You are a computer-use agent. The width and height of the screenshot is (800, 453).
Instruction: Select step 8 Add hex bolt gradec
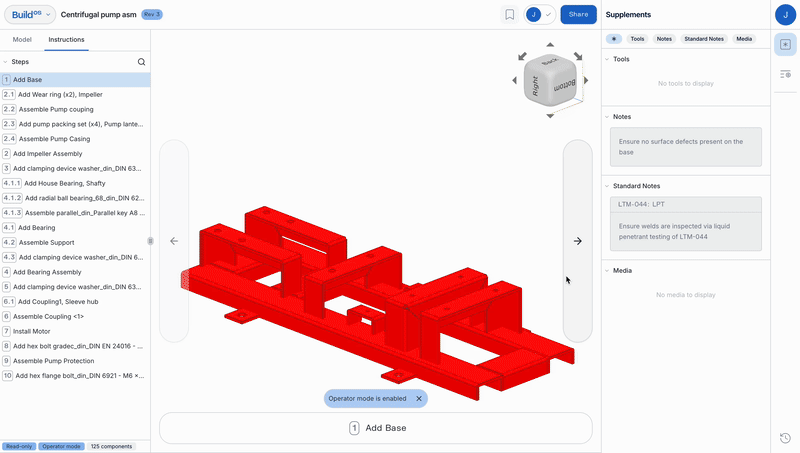75,346
